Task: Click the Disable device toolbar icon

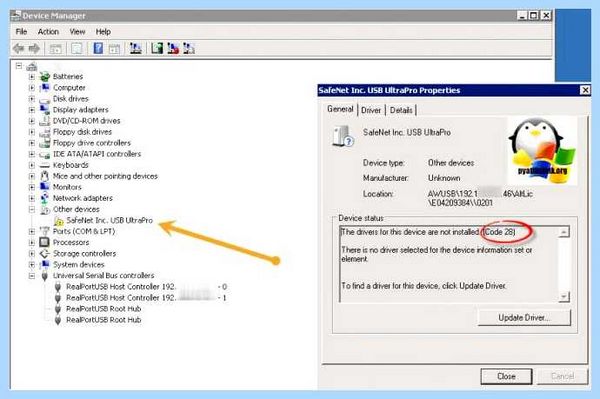Action: (189, 48)
